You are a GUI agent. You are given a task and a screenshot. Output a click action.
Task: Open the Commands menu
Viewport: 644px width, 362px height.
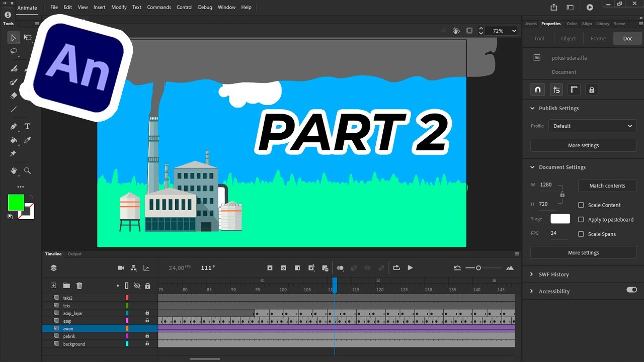(x=159, y=8)
